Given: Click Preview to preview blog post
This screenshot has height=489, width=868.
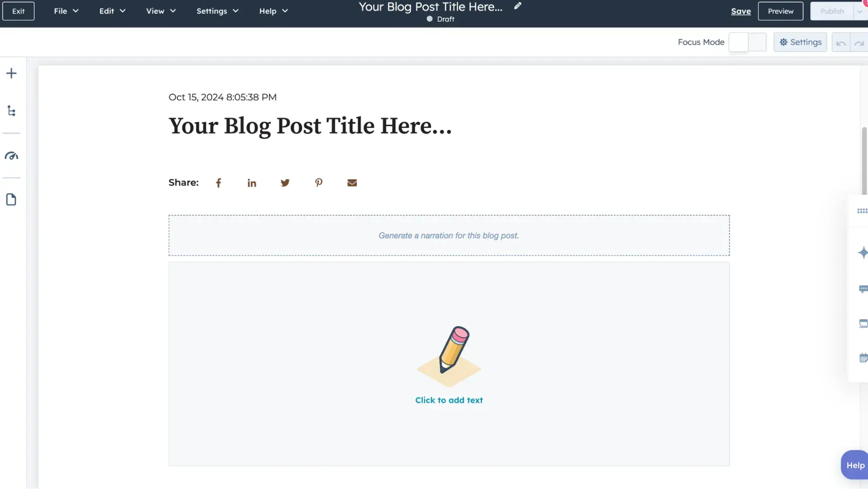Looking at the screenshot, I should tap(780, 11).
